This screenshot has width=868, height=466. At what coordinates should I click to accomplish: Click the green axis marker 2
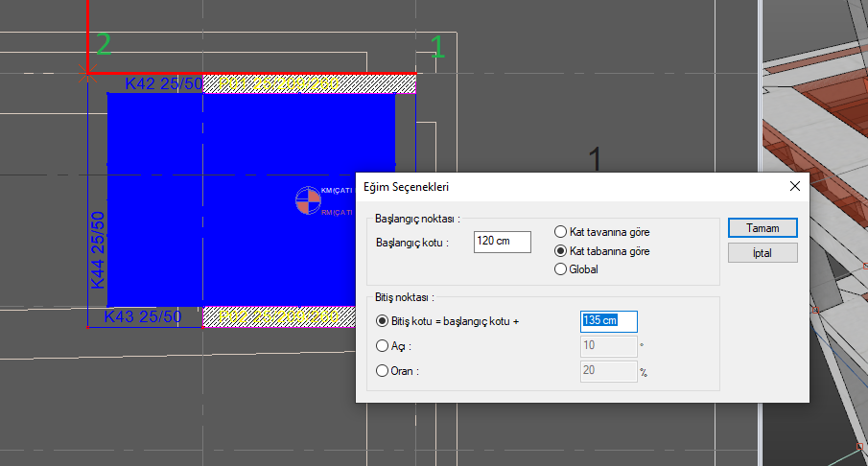pos(103,44)
